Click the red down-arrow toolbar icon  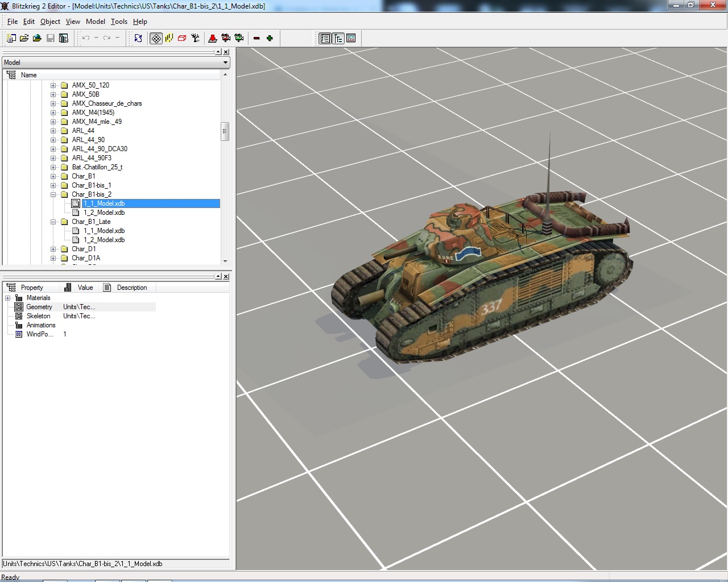pos(213,38)
